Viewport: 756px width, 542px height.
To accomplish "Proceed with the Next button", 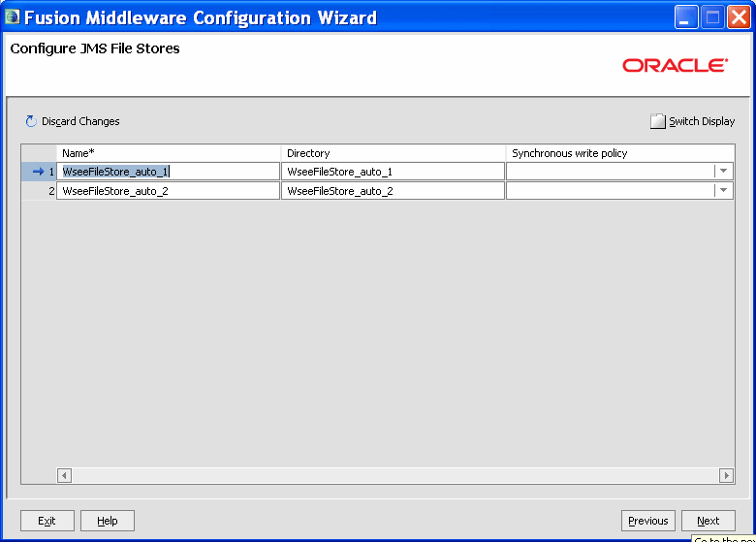I will point(709,521).
